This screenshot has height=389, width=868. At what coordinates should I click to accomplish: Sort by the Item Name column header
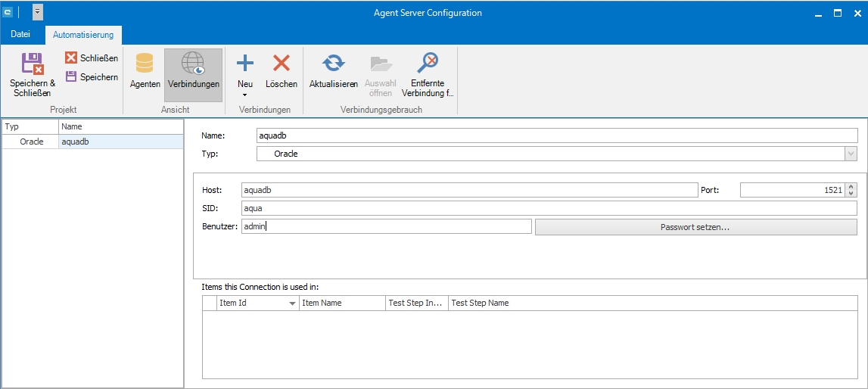point(341,303)
